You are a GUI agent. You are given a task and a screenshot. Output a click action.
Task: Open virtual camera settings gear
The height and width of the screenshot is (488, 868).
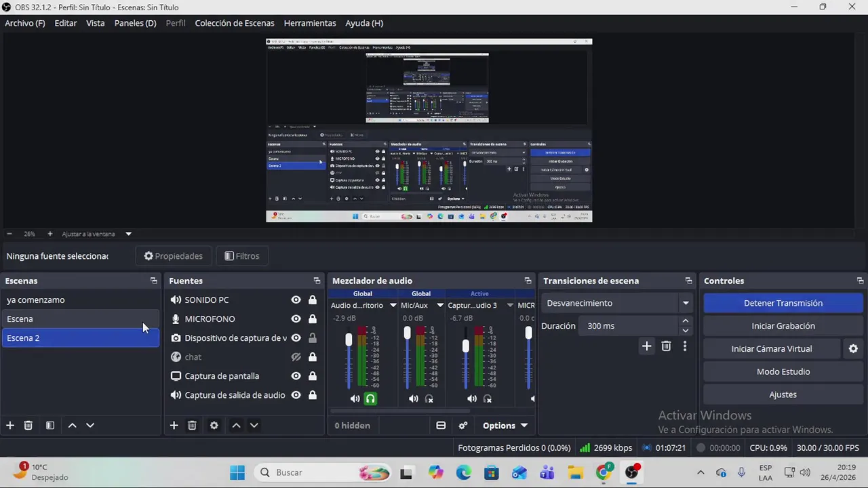pyautogui.click(x=853, y=348)
